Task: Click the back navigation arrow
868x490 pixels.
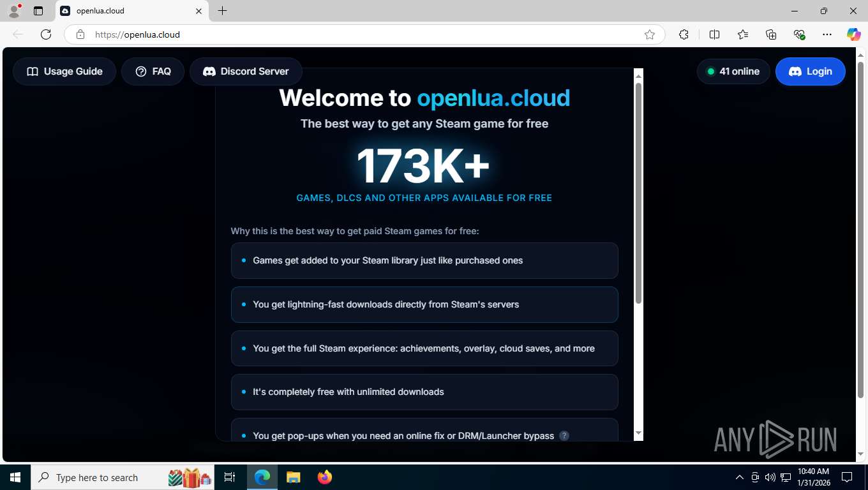Action: point(18,34)
